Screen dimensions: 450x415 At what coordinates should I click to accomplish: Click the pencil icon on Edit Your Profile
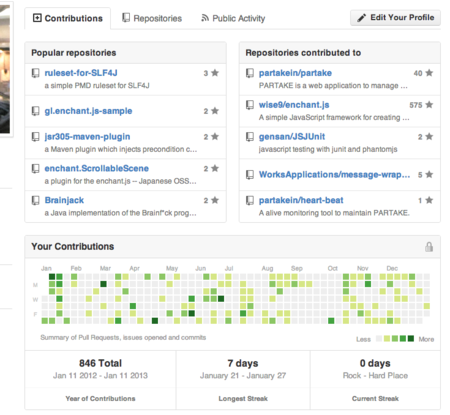click(x=362, y=18)
